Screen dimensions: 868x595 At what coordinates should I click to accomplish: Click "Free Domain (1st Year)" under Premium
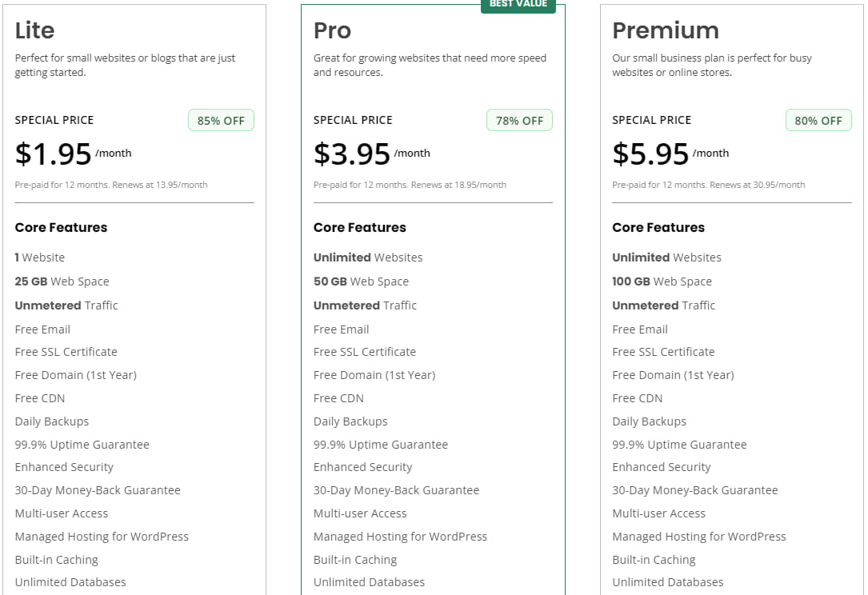673,375
